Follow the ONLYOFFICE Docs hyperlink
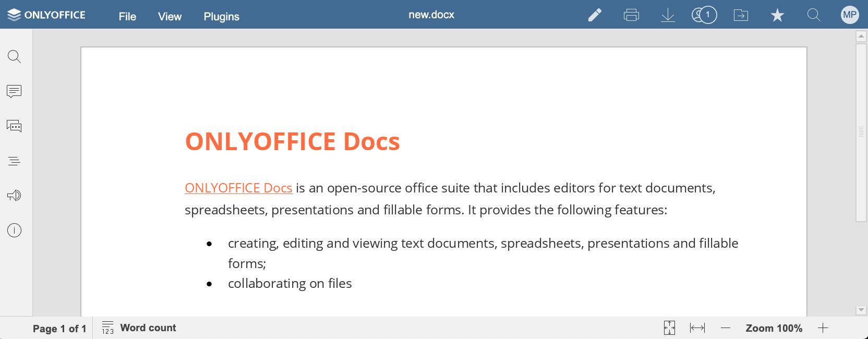This screenshot has height=339, width=868. coord(238,188)
